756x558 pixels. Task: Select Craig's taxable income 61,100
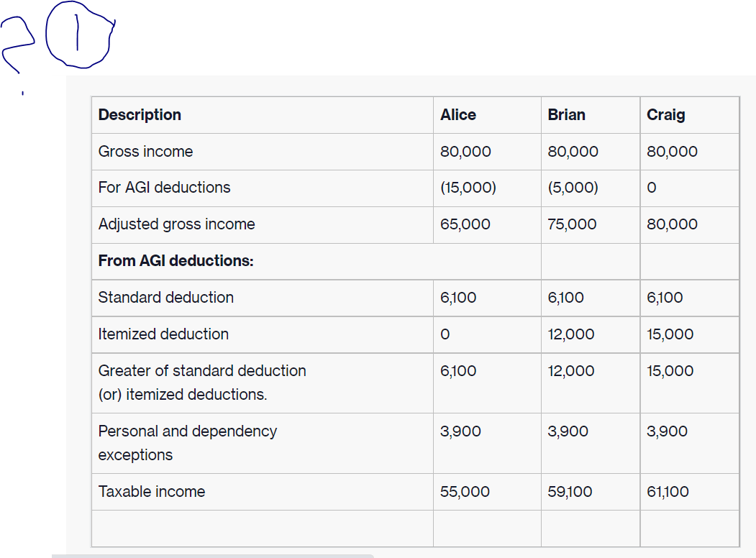(x=668, y=492)
